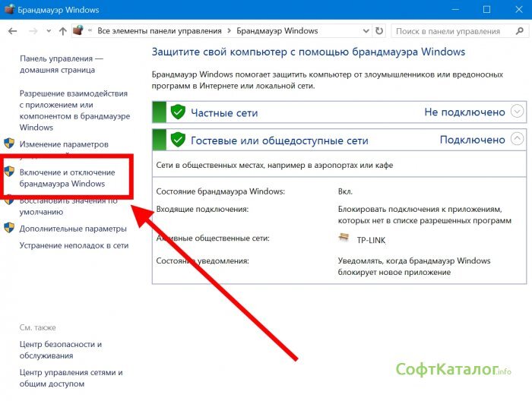
Task: Click the TP-LINK network bench icon
Action: pyautogui.click(x=344, y=237)
